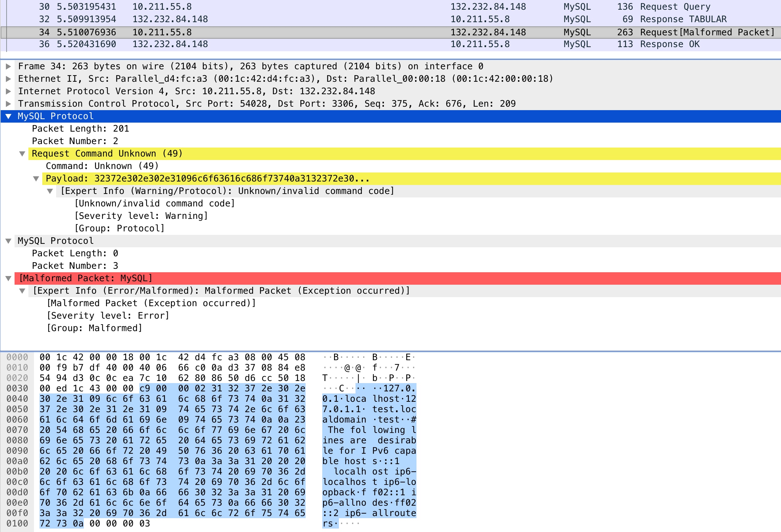Expand the Frame 34 tree node

[9, 66]
